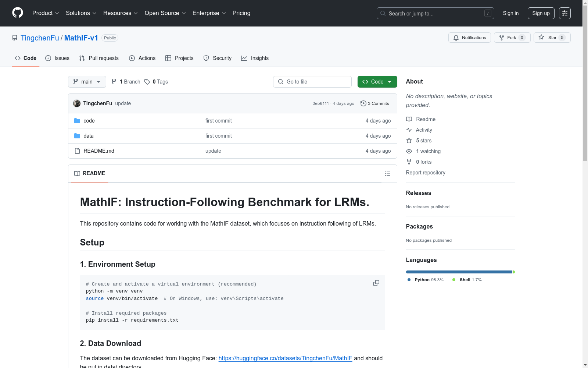
Task: Expand the Resources menu
Action: (121, 13)
